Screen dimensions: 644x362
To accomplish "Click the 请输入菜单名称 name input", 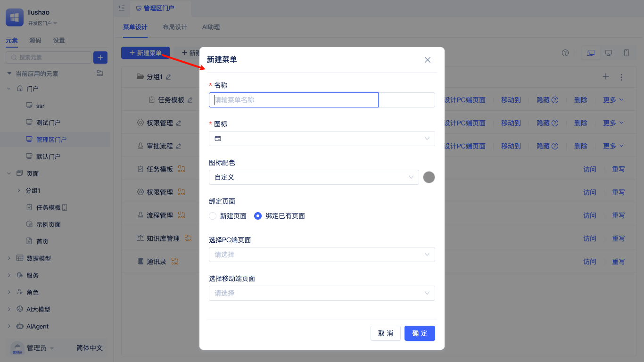I will pos(294,100).
